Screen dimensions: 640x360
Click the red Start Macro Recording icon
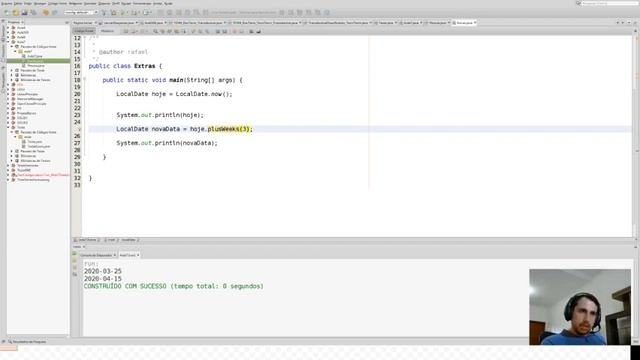click(235, 31)
